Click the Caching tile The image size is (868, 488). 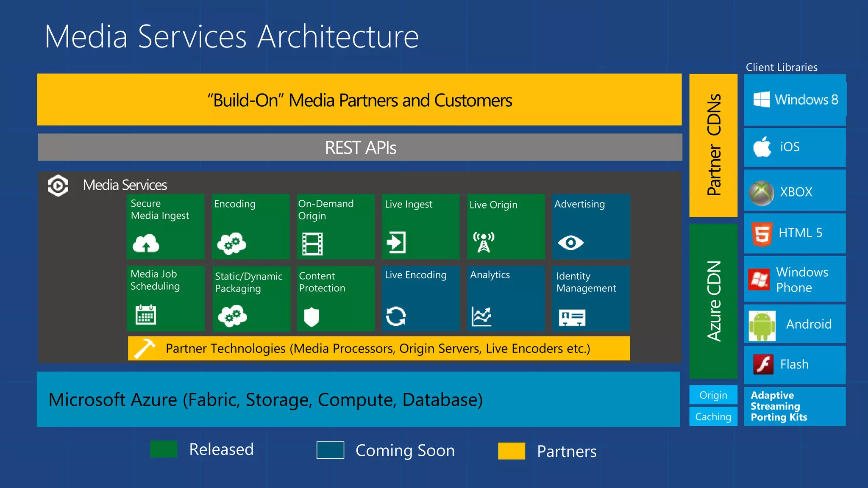click(713, 416)
